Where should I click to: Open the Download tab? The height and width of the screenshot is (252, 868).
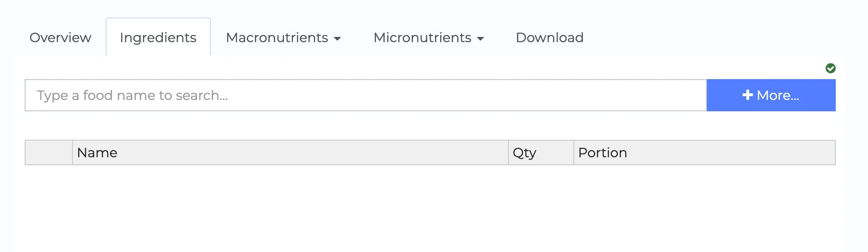[x=549, y=37]
